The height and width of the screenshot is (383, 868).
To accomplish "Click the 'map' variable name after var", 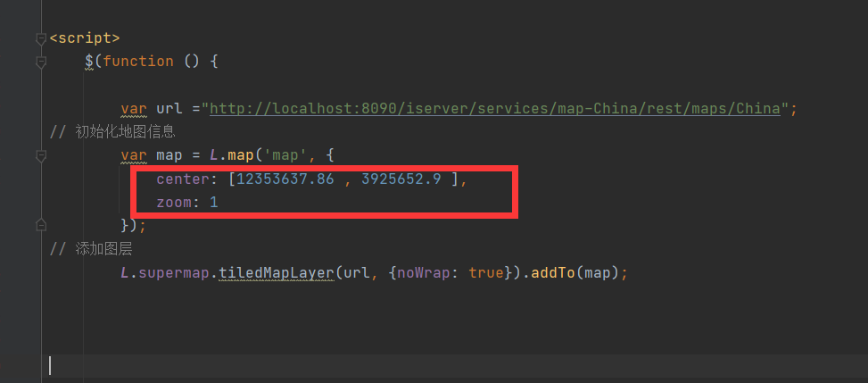I will 170,155.
